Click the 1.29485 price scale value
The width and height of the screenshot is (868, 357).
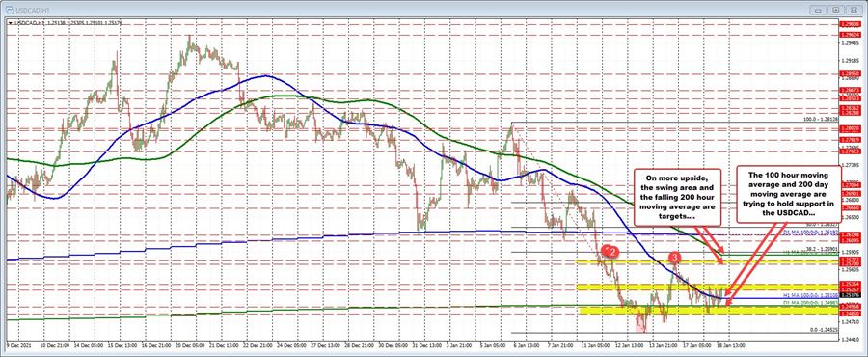tap(852, 42)
